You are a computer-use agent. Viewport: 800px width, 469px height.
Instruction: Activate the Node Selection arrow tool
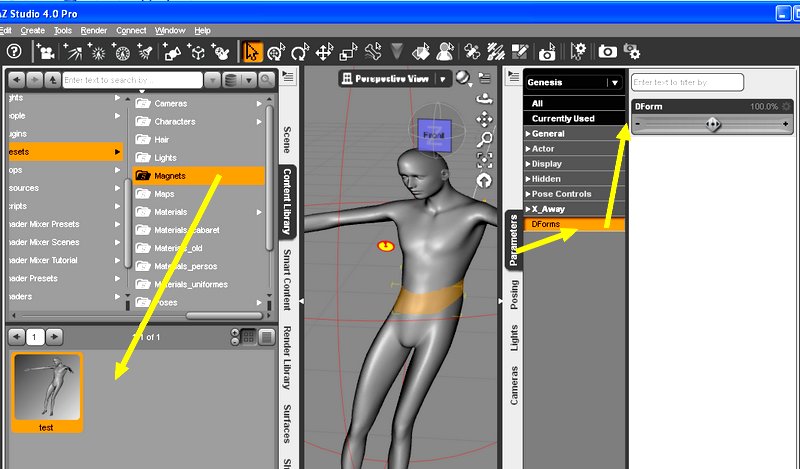pyautogui.click(x=252, y=52)
